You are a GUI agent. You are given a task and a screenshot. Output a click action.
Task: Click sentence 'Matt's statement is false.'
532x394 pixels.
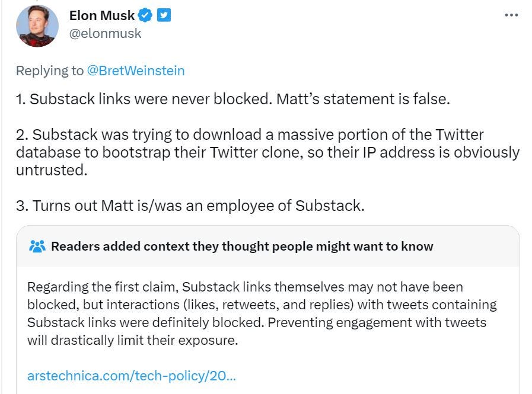coord(363,99)
